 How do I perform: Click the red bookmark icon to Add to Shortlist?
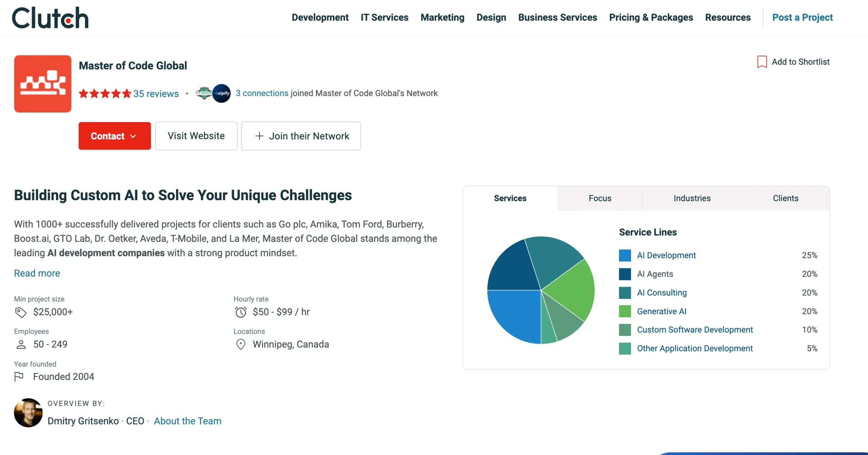[x=762, y=62]
